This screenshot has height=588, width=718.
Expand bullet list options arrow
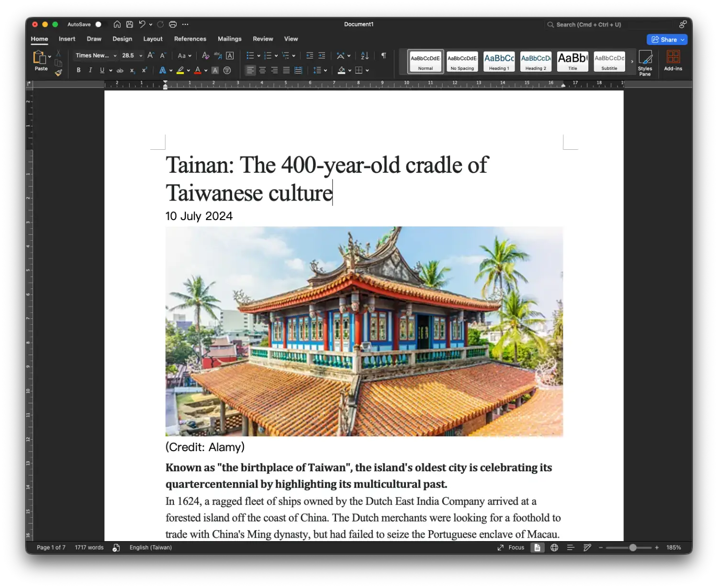[x=258, y=55]
